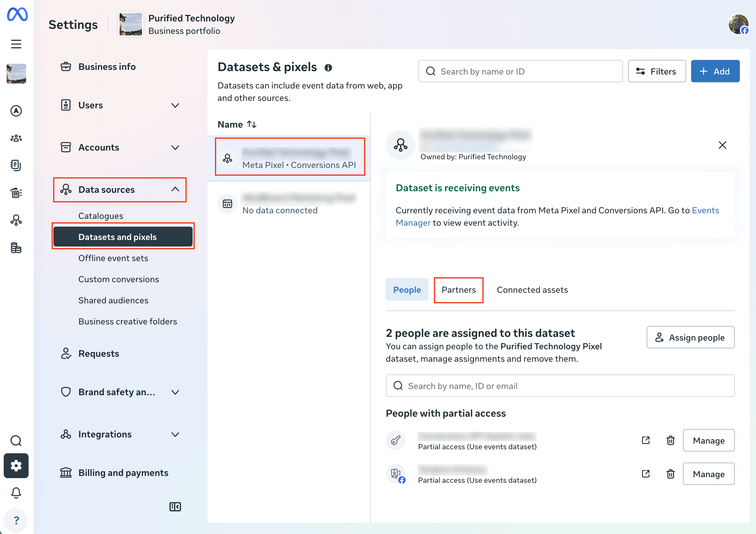Open the Settings gear icon
The height and width of the screenshot is (534, 756).
(16, 465)
